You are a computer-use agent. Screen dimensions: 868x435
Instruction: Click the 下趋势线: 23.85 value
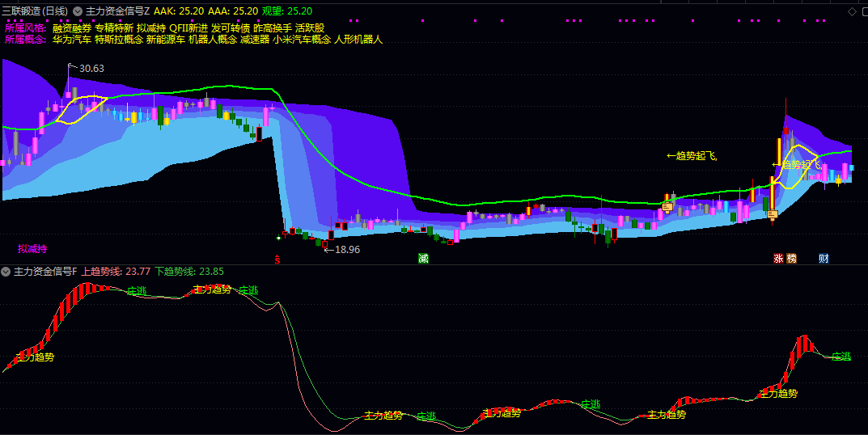[x=188, y=271]
